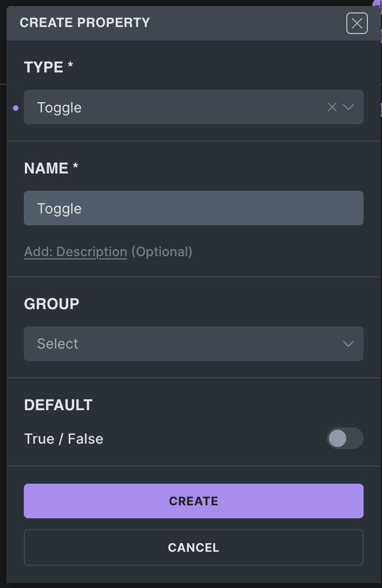Click the GROUP section label
This screenshot has width=382, height=588.
[51, 304]
